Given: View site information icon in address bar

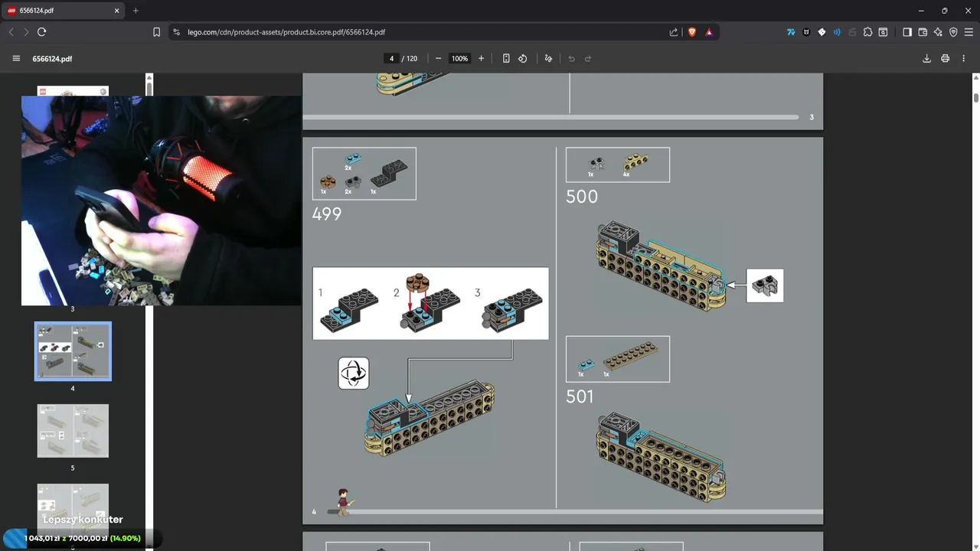Looking at the screenshot, I should [x=176, y=32].
